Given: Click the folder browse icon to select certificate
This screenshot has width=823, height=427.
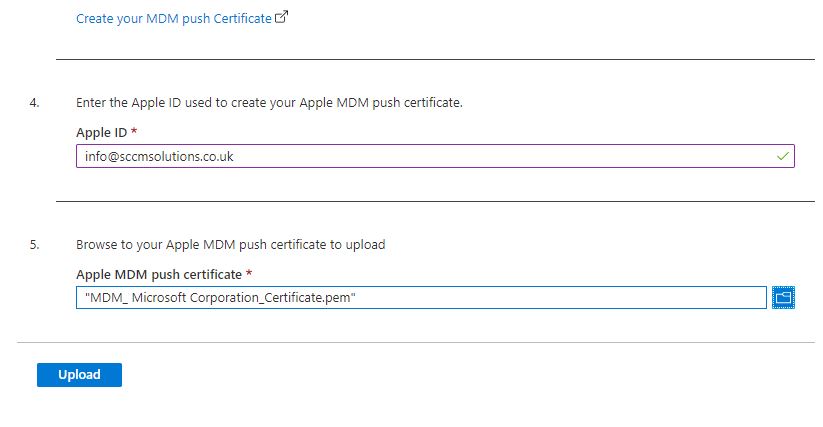Looking at the screenshot, I should (x=783, y=297).
